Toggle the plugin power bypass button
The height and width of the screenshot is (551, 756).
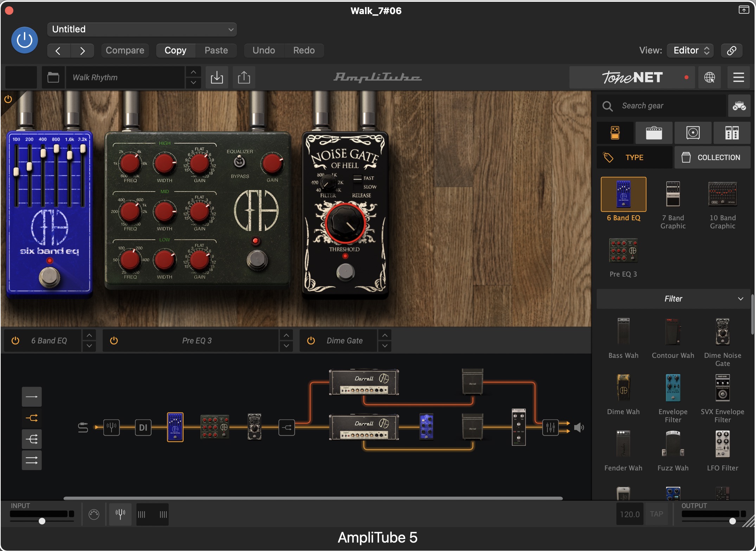[25, 40]
